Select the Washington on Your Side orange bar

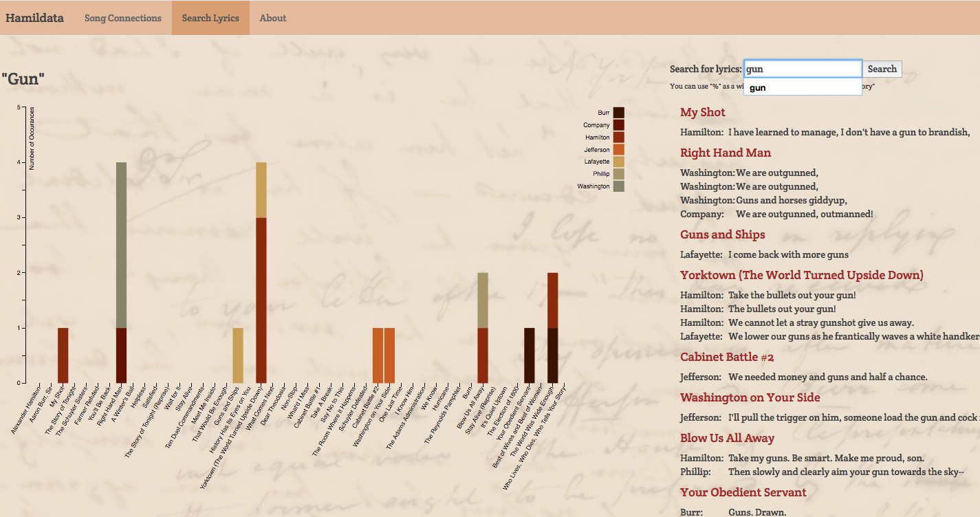(x=389, y=355)
